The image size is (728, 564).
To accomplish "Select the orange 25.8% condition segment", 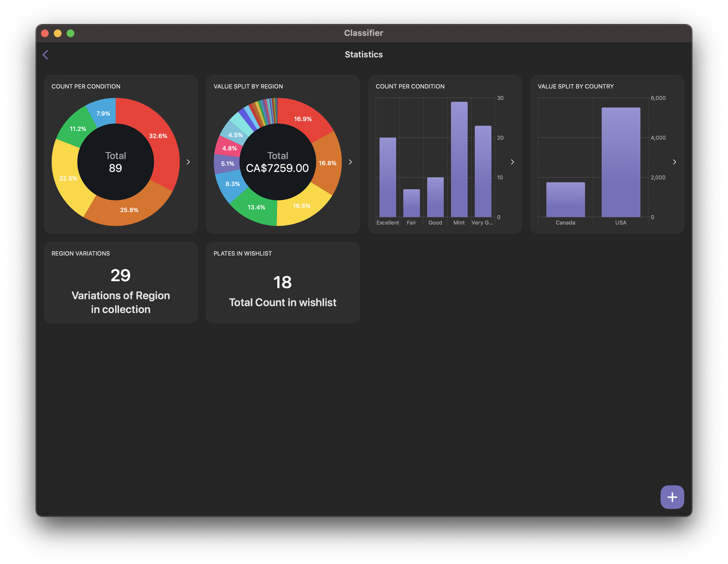I will (x=128, y=209).
